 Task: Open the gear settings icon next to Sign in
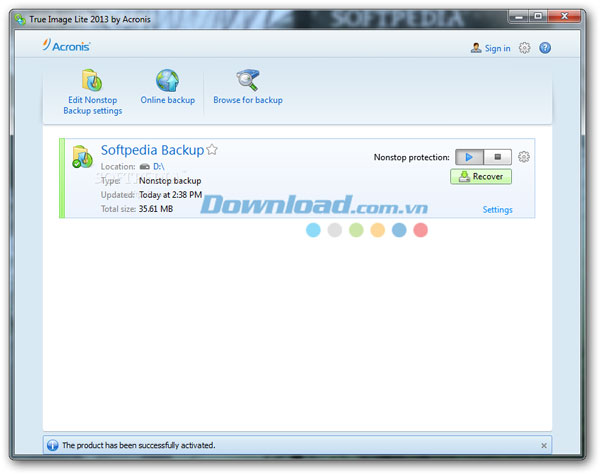(524, 48)
